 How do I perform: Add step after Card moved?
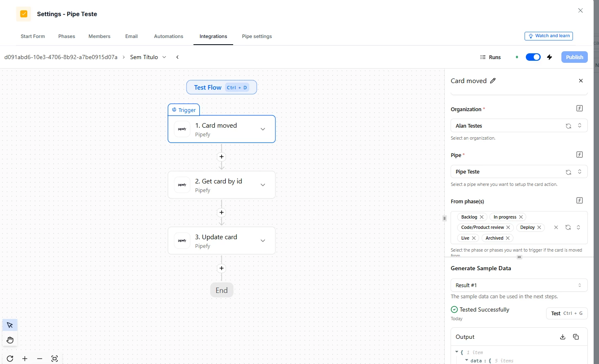(222, 157)
